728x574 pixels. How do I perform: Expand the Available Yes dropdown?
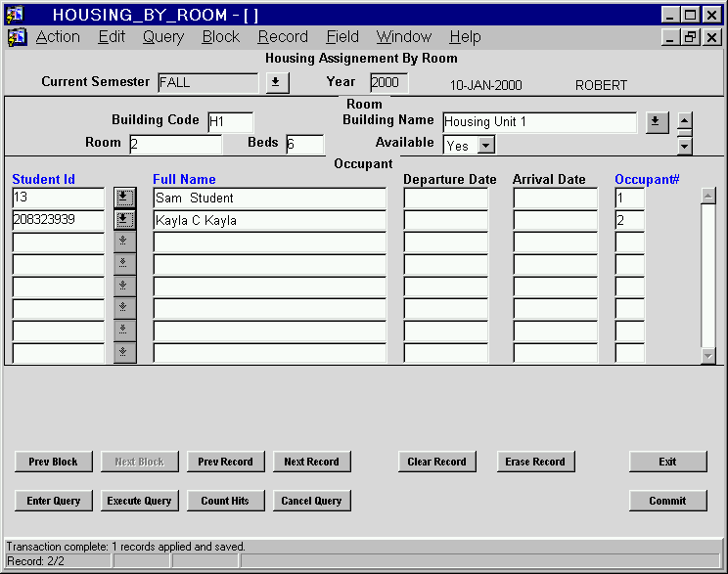(485, 146)
